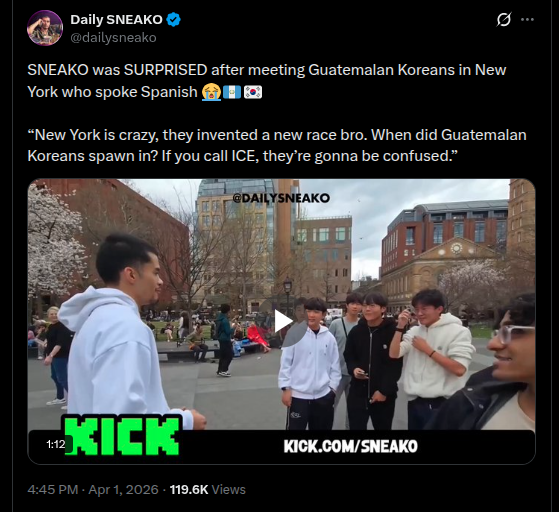Click the crying face emoji
The width and height of the screenshot is (559, 512).
tap(211, 92)
